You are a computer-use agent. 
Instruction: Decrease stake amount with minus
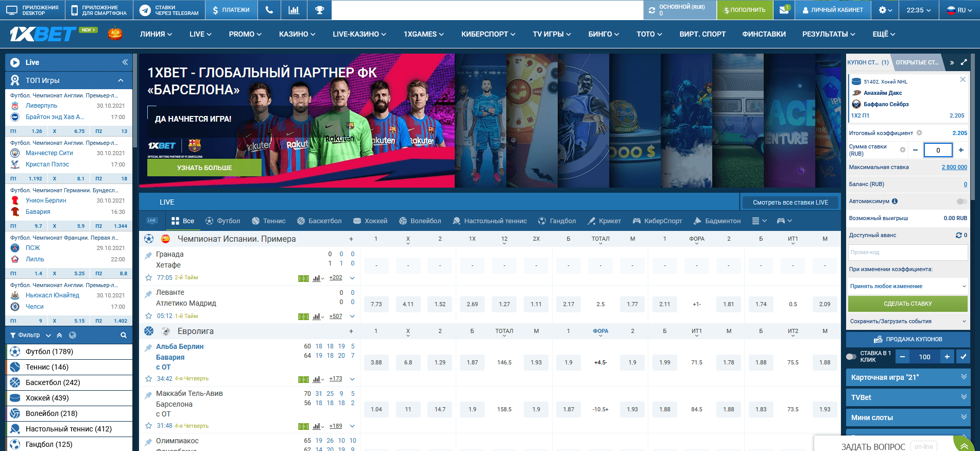(x=915, y=150)
